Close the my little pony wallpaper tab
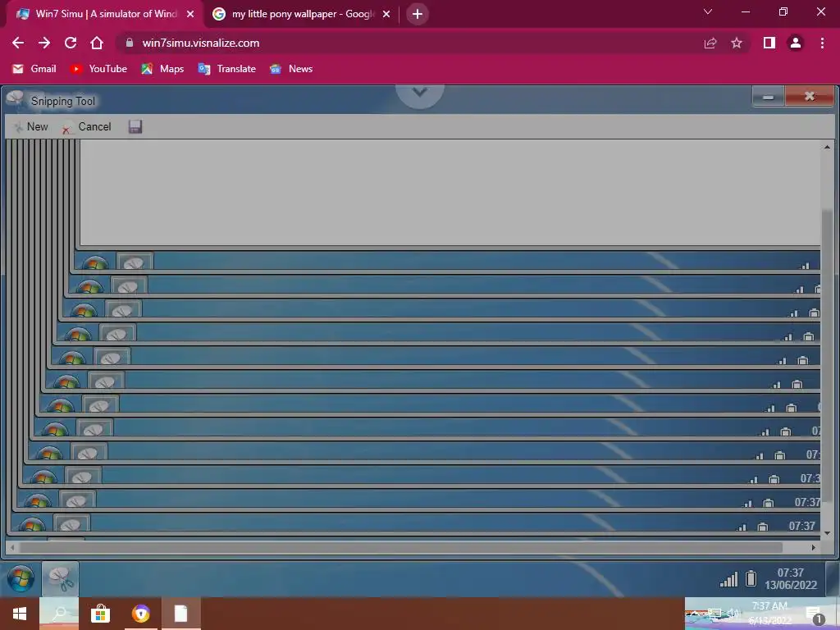The width and height of the screenshot is (840, 630). click(386, 14)
